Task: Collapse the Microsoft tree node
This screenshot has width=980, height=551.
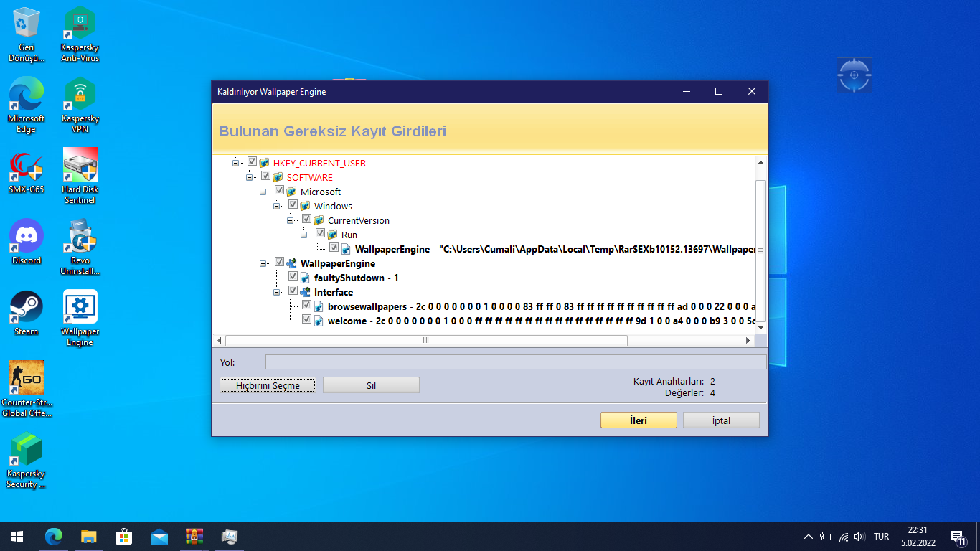Action: [x=263, y=192]
